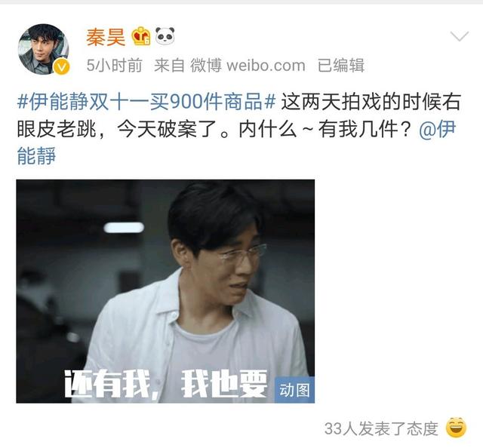Click the 5小时前 timestamp
This screenshot has width=483, height=448.
pyautogui.click(x=114, y=66)
